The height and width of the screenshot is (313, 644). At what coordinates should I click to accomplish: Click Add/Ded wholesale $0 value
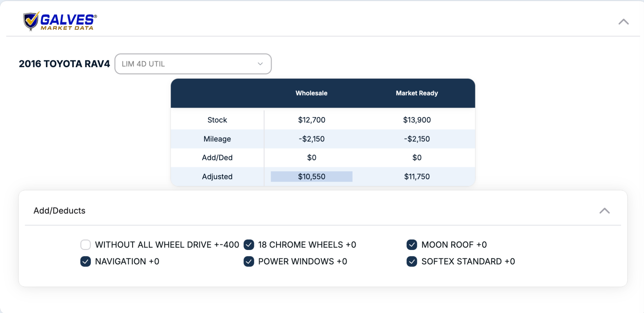pyautogui.click(x=312, y=158)
